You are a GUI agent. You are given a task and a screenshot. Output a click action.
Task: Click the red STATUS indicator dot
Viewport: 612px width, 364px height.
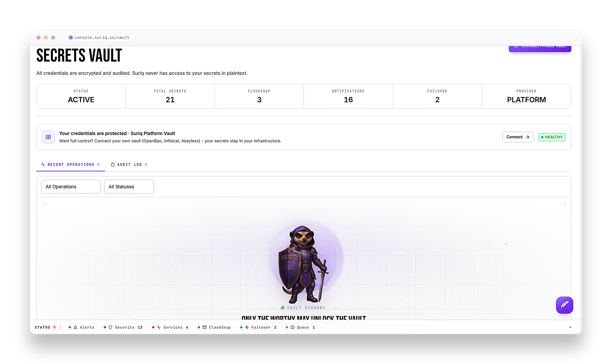(x=55, y=327)
